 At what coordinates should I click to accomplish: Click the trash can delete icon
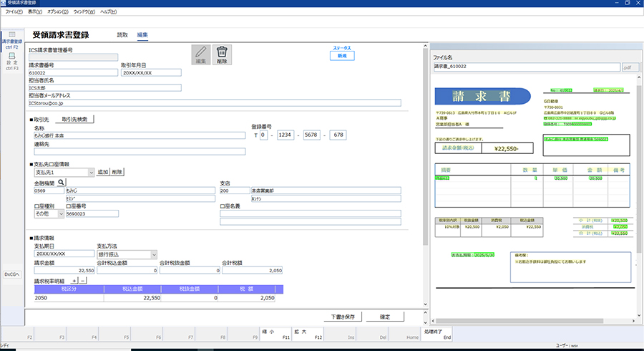coord(222,54)
